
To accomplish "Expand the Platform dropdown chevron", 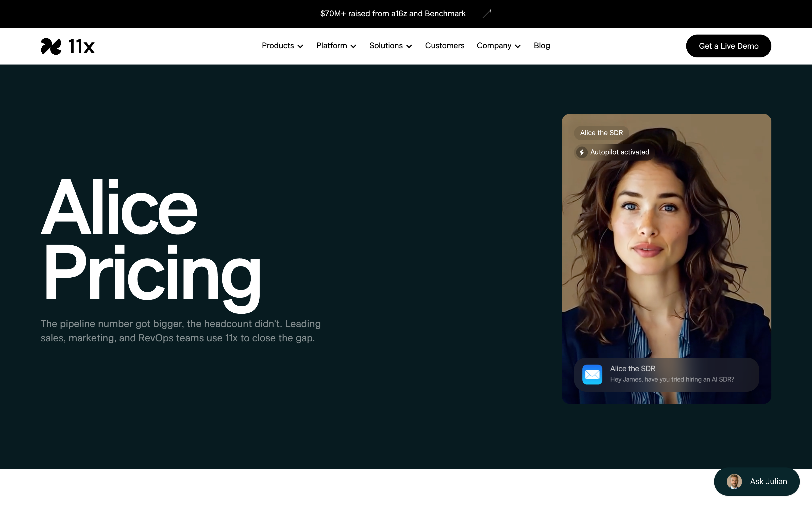I will tap(353, 46).
